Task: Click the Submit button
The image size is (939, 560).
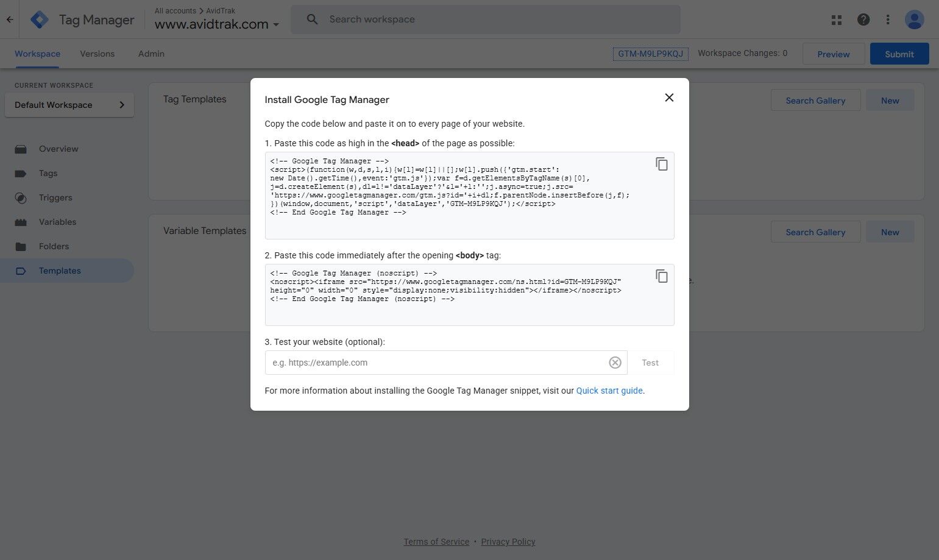Action: (899, 54)
